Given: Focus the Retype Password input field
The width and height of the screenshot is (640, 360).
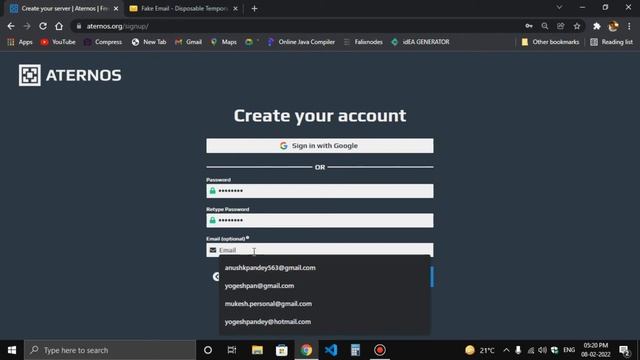Looking at the screenshot, I should pos(320,220).
